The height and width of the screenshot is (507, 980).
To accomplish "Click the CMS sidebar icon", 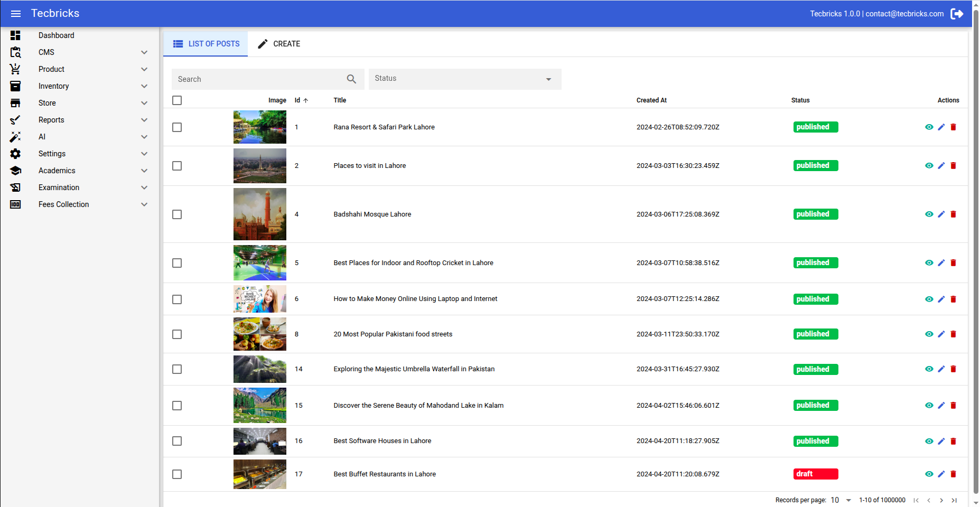I will click(15, 52).
